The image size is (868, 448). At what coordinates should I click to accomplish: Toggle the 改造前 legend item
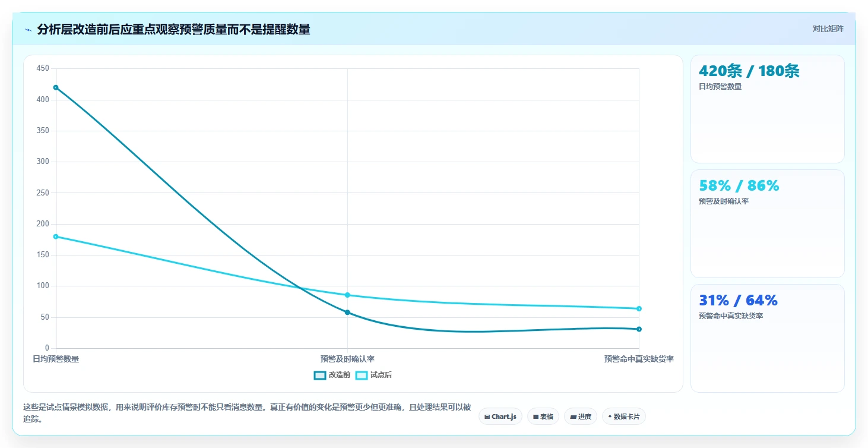click(x=332, y=375)
